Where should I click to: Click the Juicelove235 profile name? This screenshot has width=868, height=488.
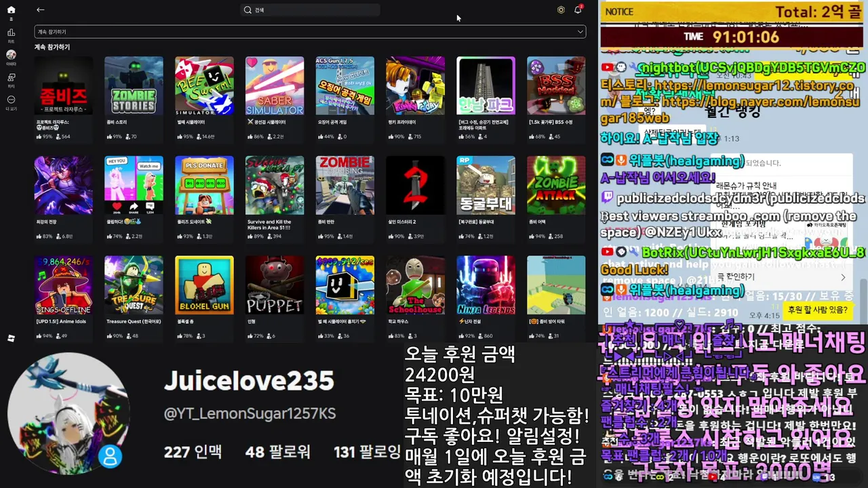pyautogui.click(x=249, y=381)
